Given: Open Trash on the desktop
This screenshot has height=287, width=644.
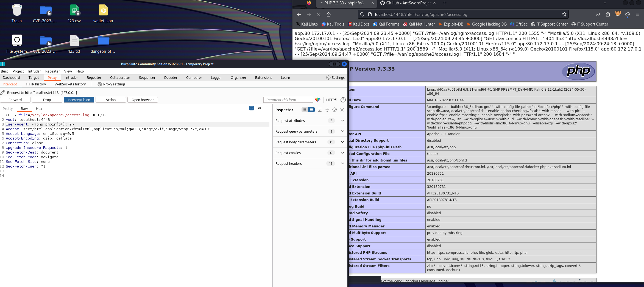Looking at the screenshot, I should pyautogui.click(x=17, y=13).
